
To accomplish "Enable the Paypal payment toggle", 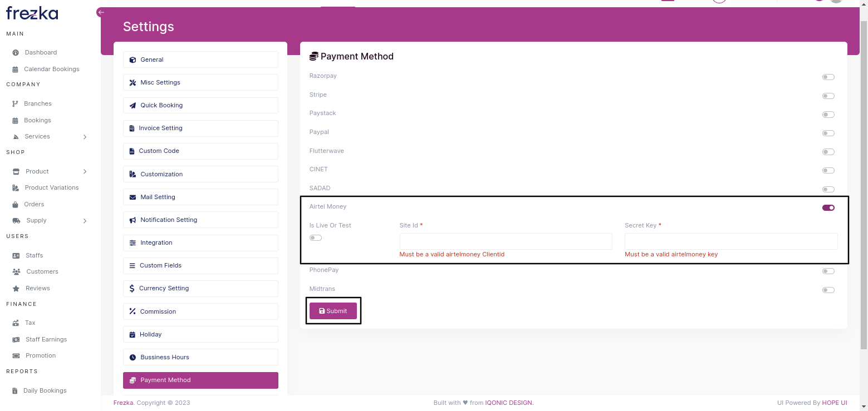I will pos(828,133).
